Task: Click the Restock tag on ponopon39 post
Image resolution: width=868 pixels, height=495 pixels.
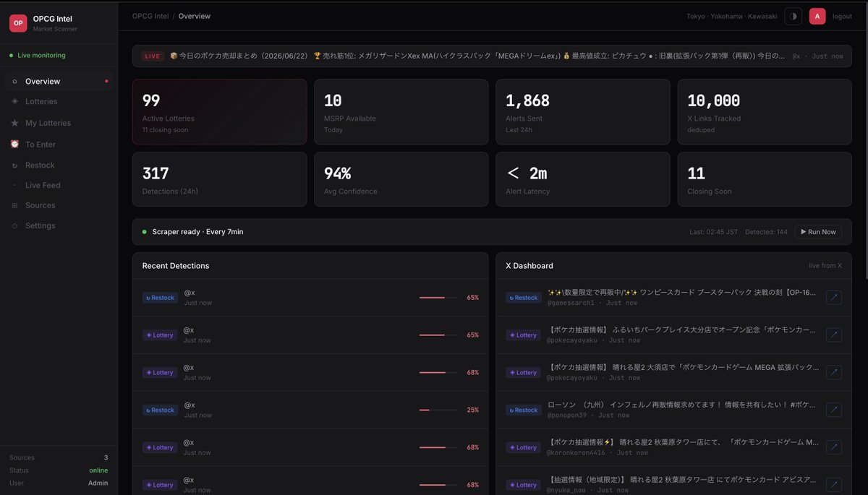Action: click(524, 410)
